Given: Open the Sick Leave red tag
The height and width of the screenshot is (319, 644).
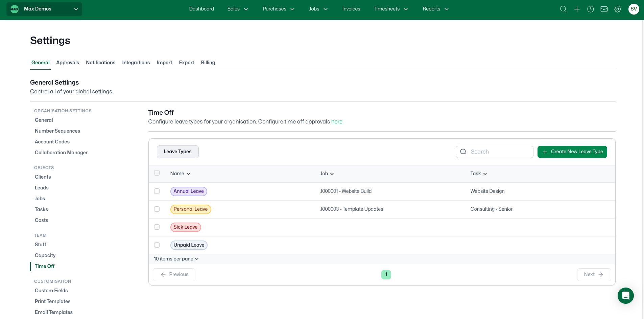Looking at the screenshot, I should [x=186, y=227].
